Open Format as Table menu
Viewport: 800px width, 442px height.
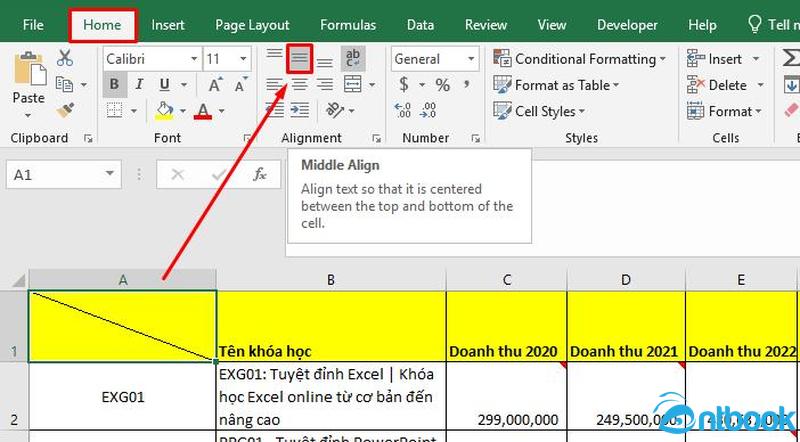click(x=556, y=85)
